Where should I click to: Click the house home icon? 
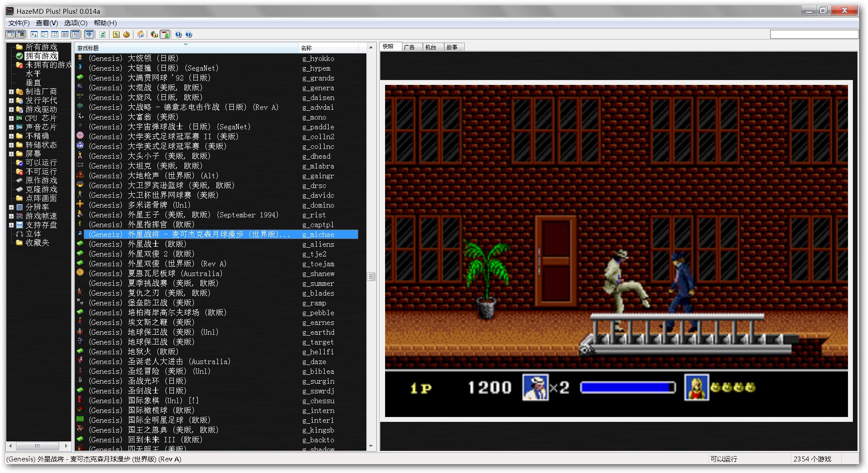tap(141, 34)
